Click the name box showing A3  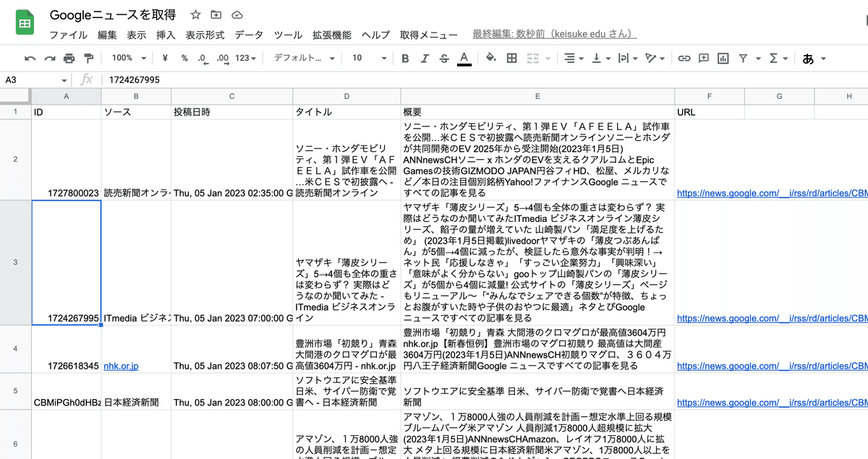tap(36, 80)
